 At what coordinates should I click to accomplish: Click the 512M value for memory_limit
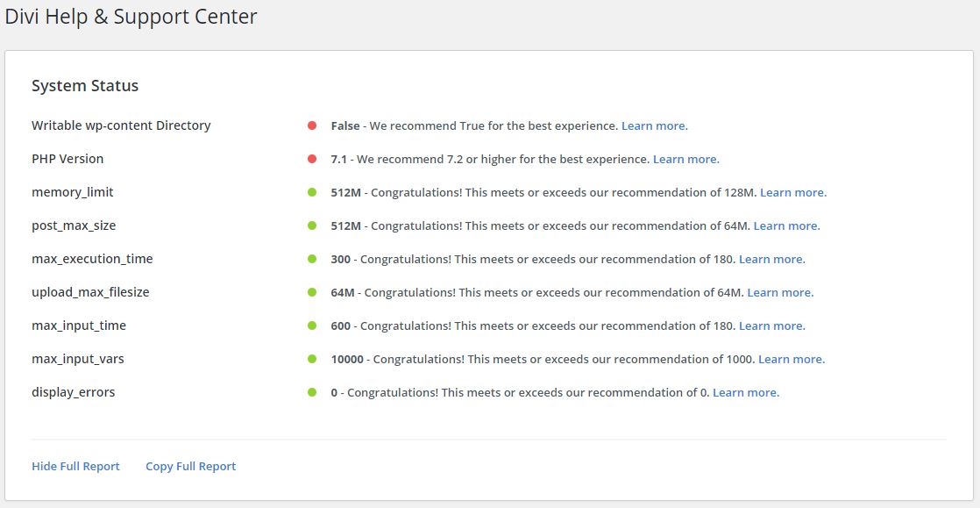click(346, 193)
